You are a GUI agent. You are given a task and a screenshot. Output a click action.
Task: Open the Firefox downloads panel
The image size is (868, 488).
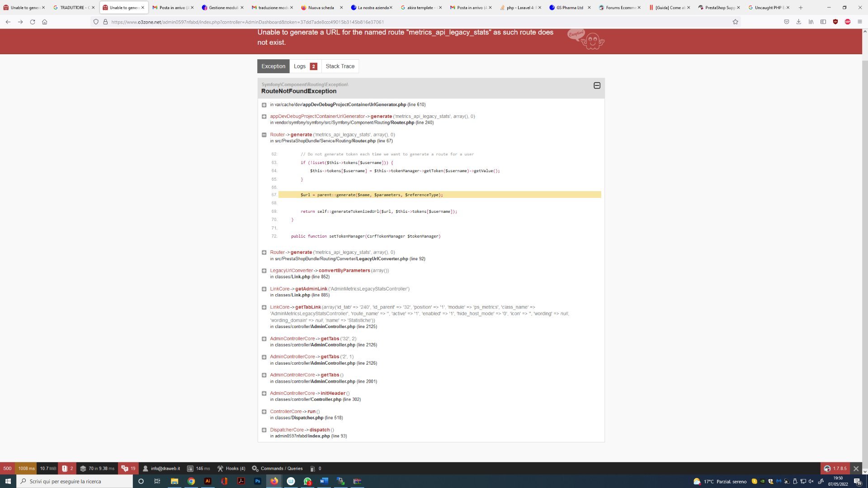pos(799,22)
